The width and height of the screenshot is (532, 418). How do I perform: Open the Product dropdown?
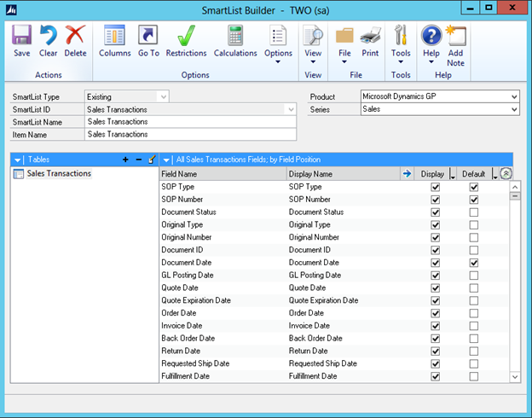coord(514,96)
